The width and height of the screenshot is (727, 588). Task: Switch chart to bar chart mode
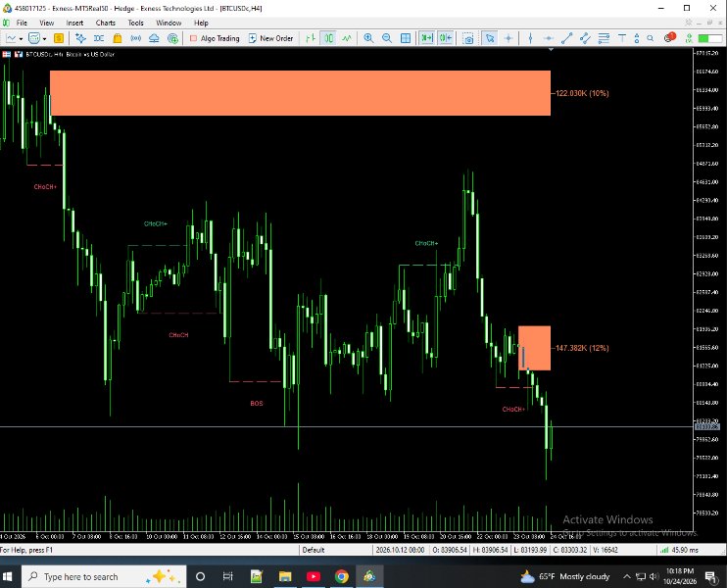tap(311, 38)
